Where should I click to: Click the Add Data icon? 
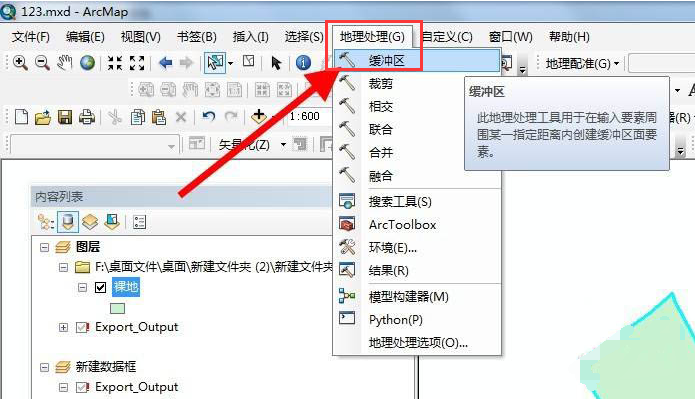coord(259,117)
